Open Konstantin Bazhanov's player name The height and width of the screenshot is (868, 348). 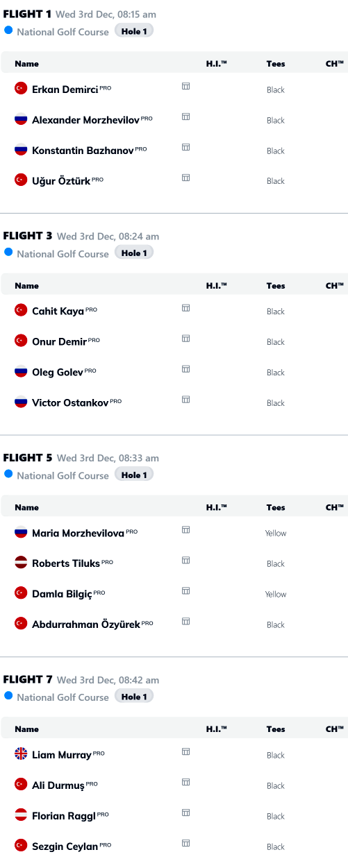(83, 150)
